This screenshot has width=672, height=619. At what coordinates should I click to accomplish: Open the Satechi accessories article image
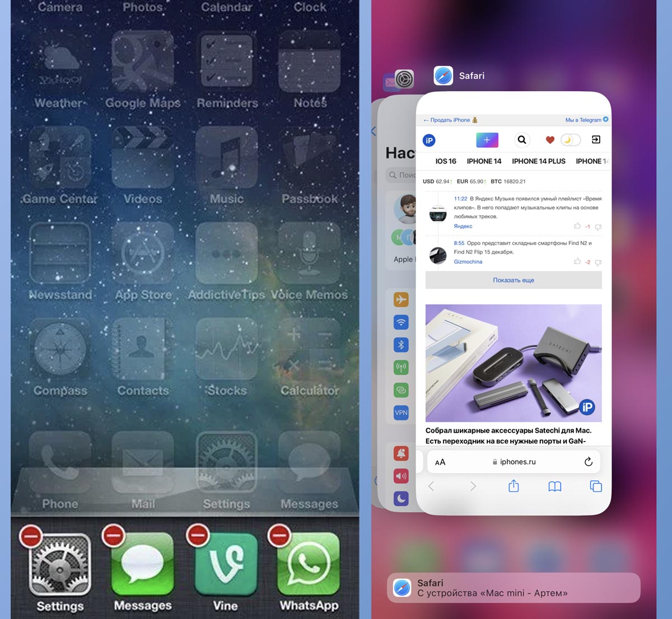click(x=514, y=363)
